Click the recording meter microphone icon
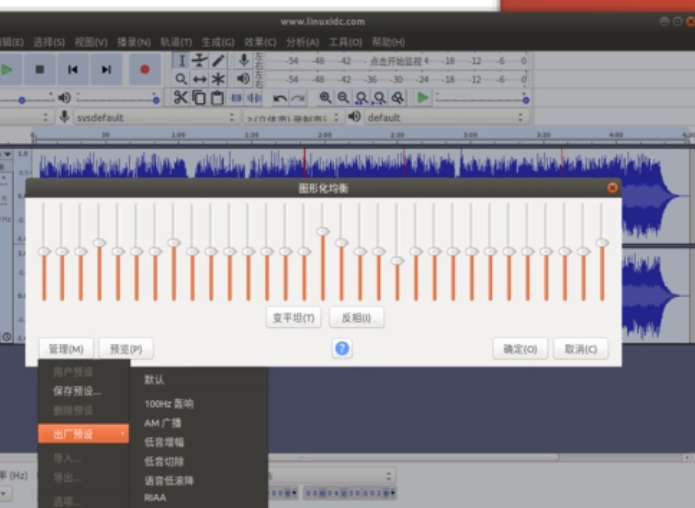695x508 pixels. click(243, 60)
